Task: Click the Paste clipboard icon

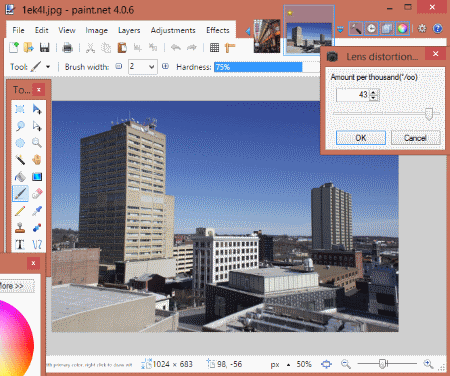Action: click(122, 47)
